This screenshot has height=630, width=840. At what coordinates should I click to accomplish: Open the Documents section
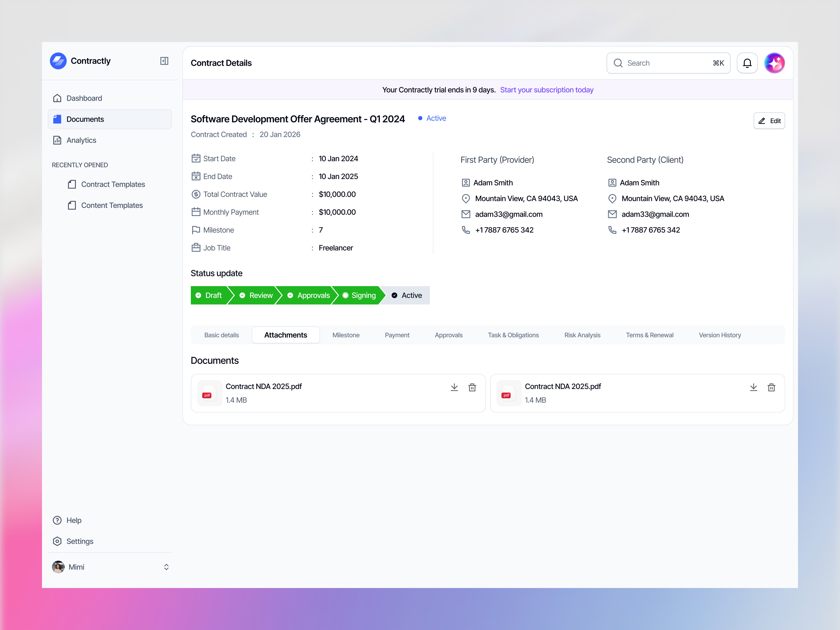(x=110, y=119)
